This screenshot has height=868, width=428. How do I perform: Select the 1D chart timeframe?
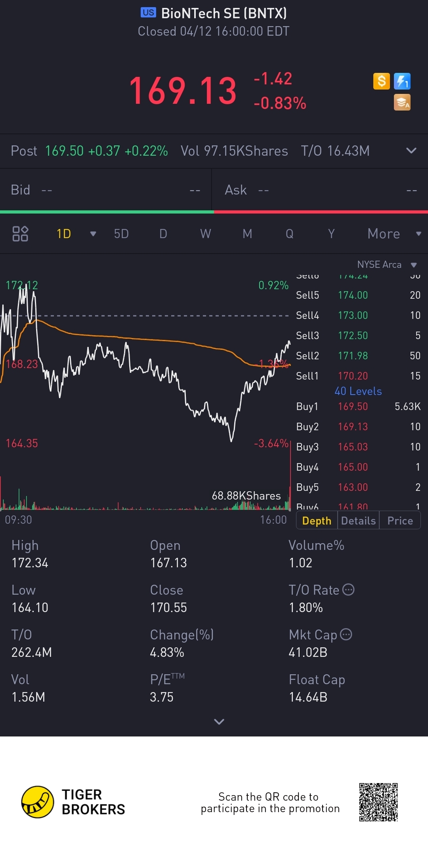click(x=64, y=234)
